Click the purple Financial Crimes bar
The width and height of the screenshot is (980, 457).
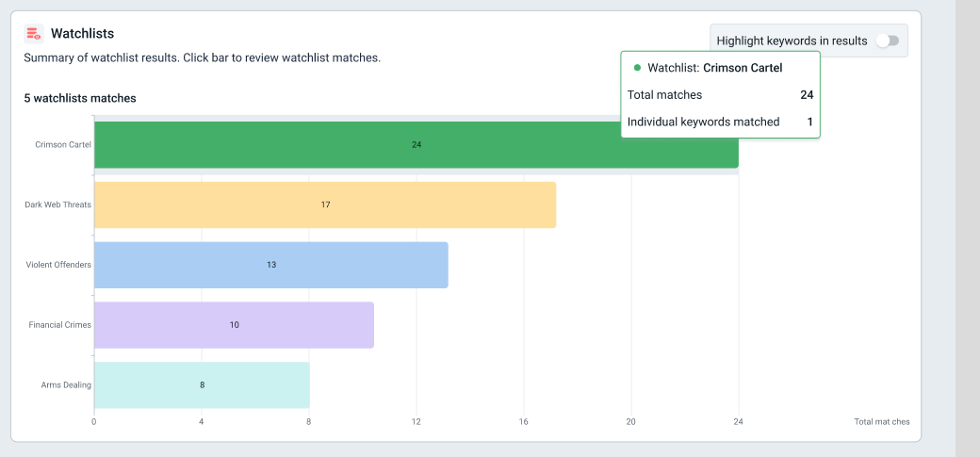(x=234, y=325)
